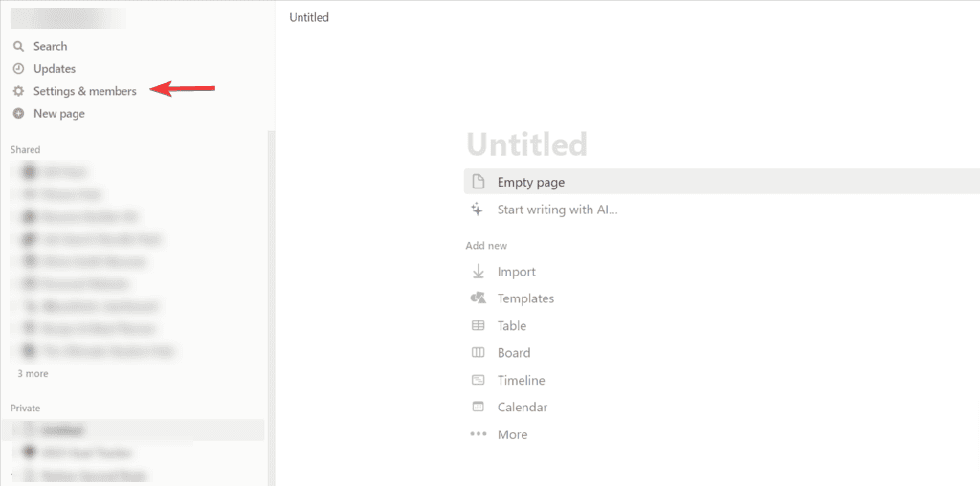This screenshot has width=980, height=486.
Task: Expand the More options under Add new
Action: click(x=512, y=434)
